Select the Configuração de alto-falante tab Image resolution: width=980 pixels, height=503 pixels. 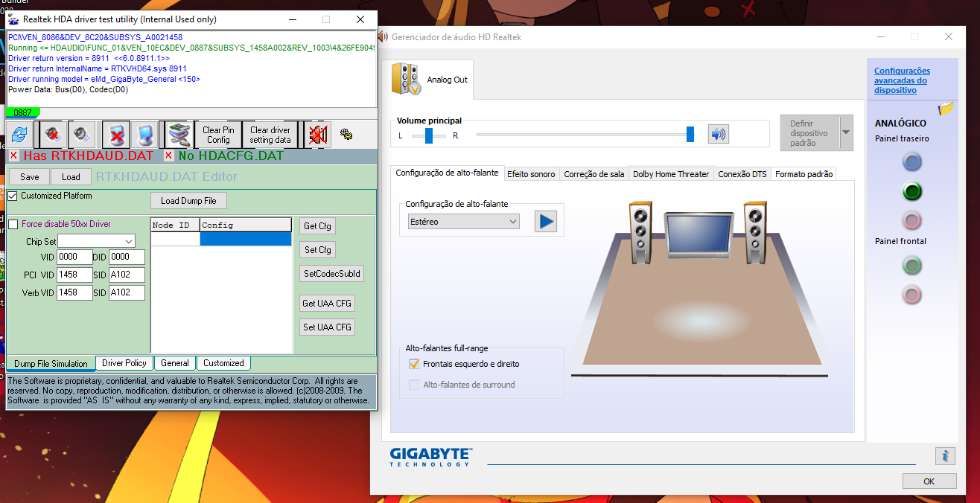[x=448, y=173]
